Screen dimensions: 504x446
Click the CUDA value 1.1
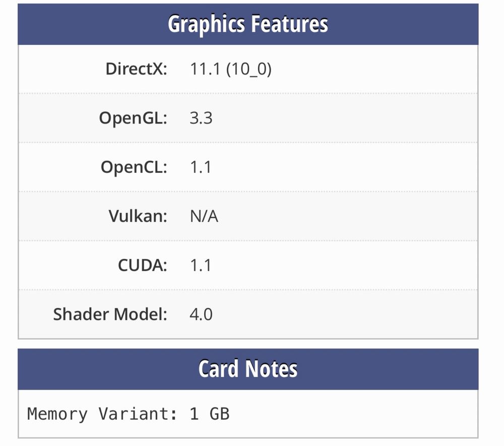pos(201,265)
